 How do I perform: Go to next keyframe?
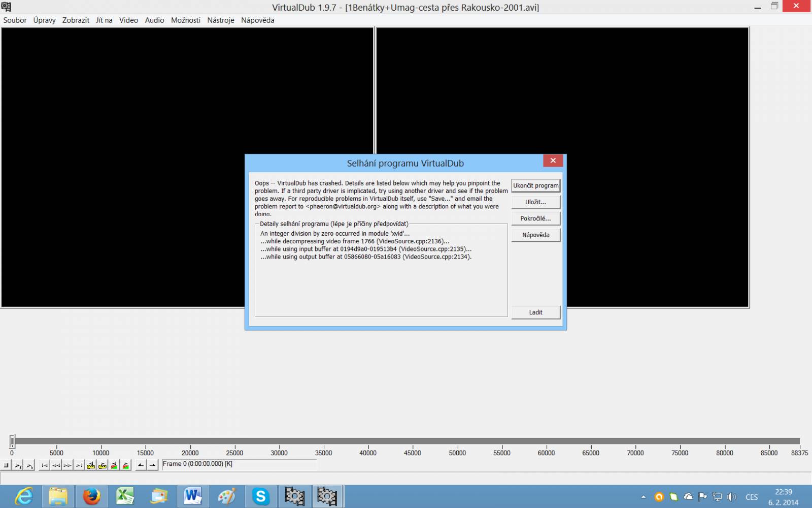pos(103,465)
